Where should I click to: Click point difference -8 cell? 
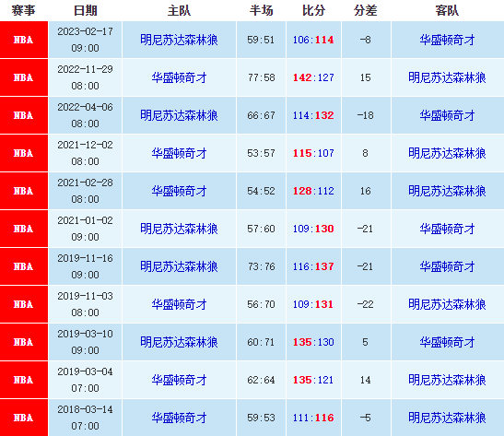366,40
